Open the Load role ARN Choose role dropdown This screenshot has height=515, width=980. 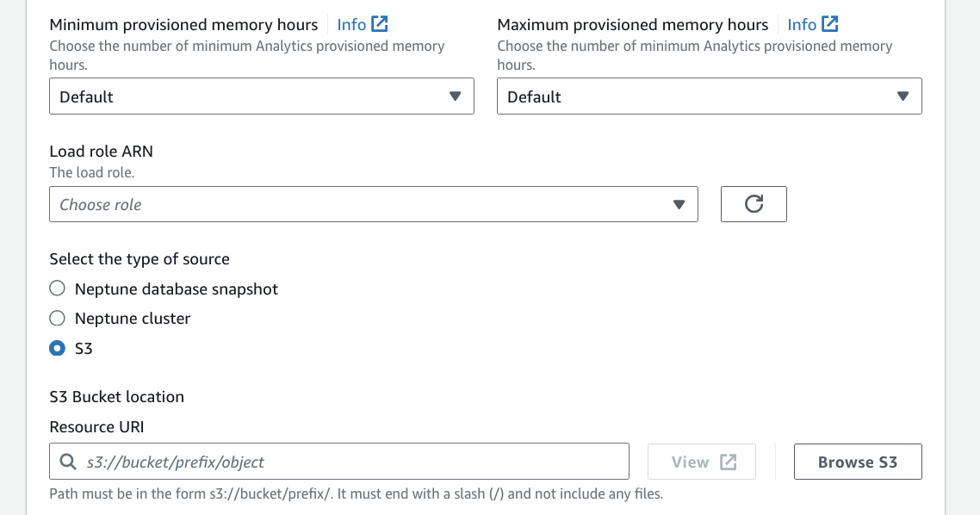pyautogui.click(x=373, y=204)
